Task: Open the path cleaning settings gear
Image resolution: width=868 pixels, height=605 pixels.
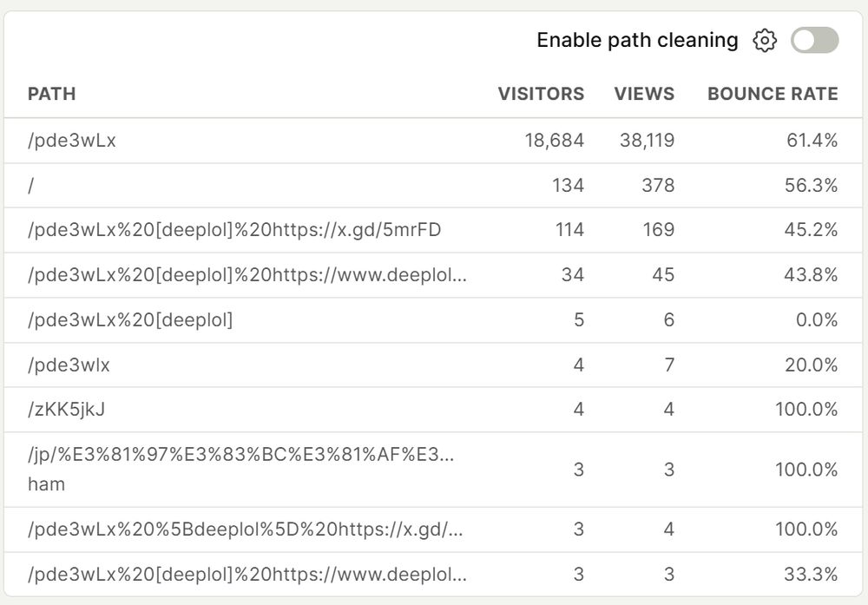Action: pyautogui.click(x=765, y=40)
